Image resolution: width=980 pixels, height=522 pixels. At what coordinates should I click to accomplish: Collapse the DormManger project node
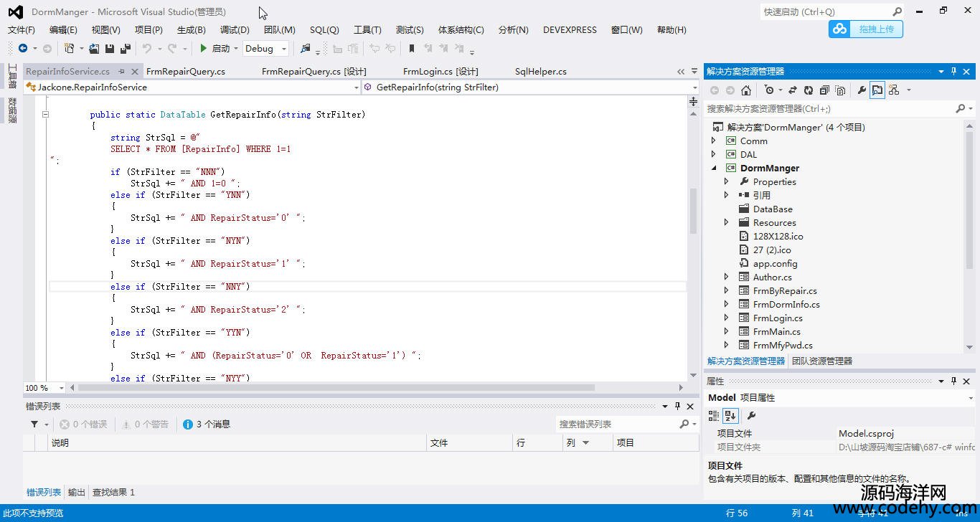coord(713,169)
